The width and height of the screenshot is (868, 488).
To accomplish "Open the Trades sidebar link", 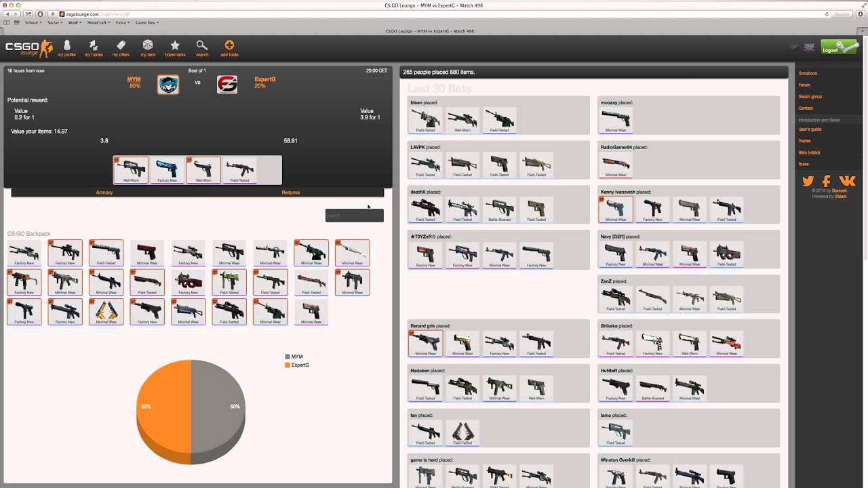I will pyautogui.click(x=804, y=140).
